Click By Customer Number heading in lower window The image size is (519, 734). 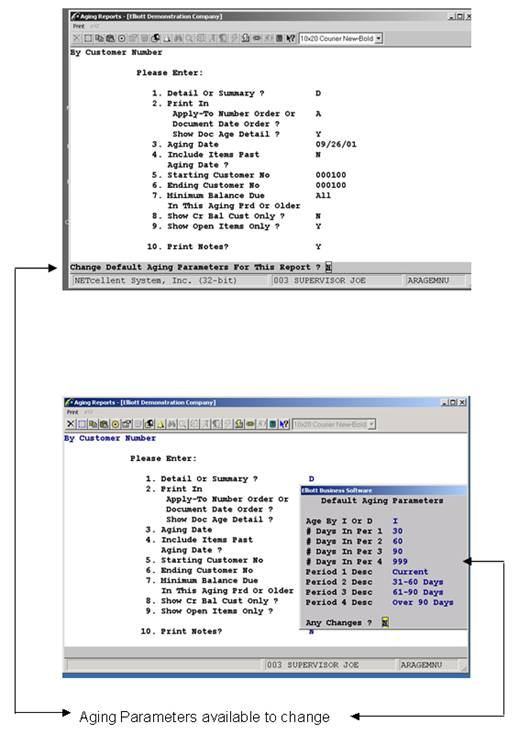coord(110,438)
